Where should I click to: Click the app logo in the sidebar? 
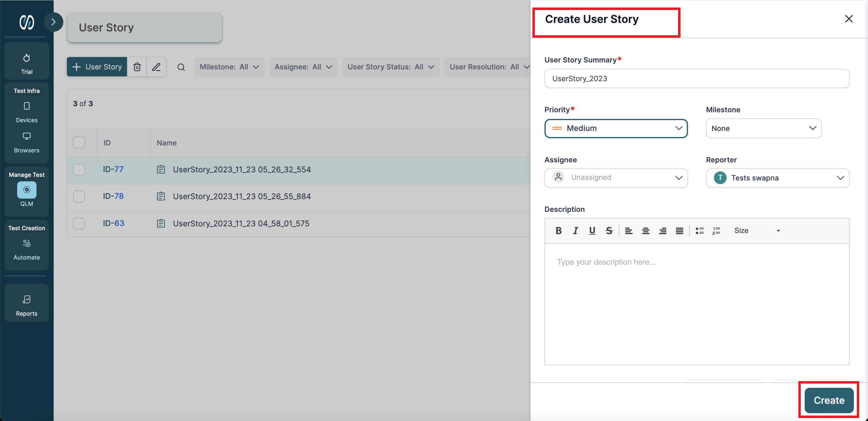(x=27, y=22)
